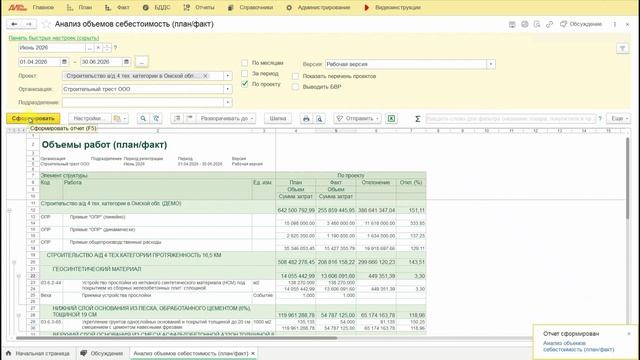Enable За период checkbox
Image resolution: width=640 pixels, height=360 pixels.
point(244,73)
